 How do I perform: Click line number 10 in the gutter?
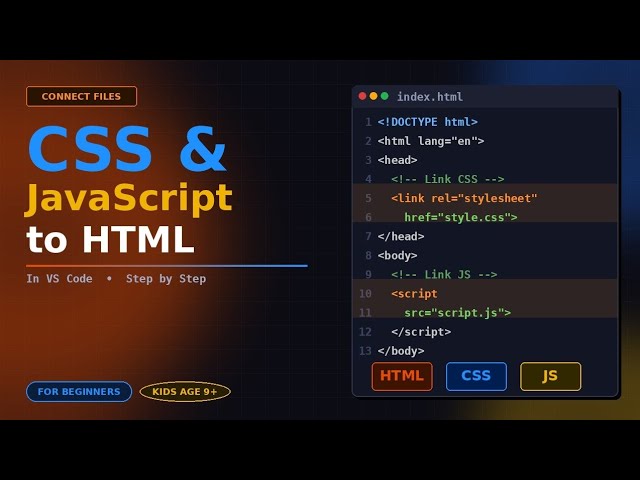click(x=365, y=293)
